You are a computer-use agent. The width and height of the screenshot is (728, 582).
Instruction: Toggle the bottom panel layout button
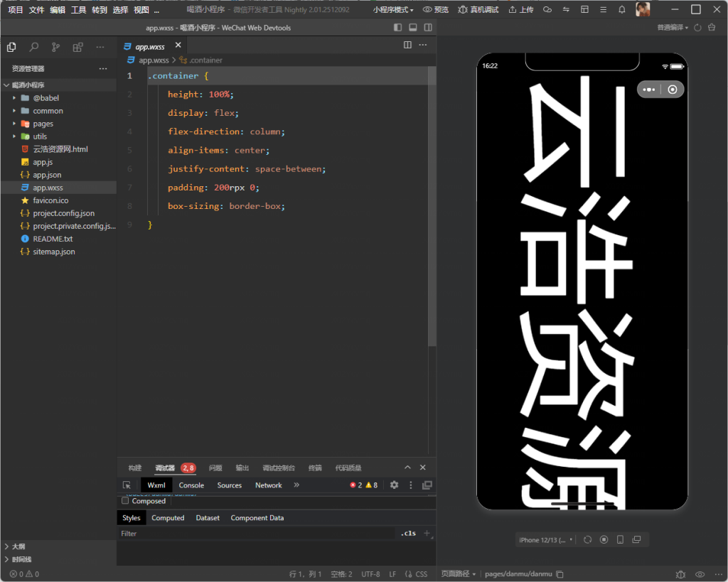[412, 28]
